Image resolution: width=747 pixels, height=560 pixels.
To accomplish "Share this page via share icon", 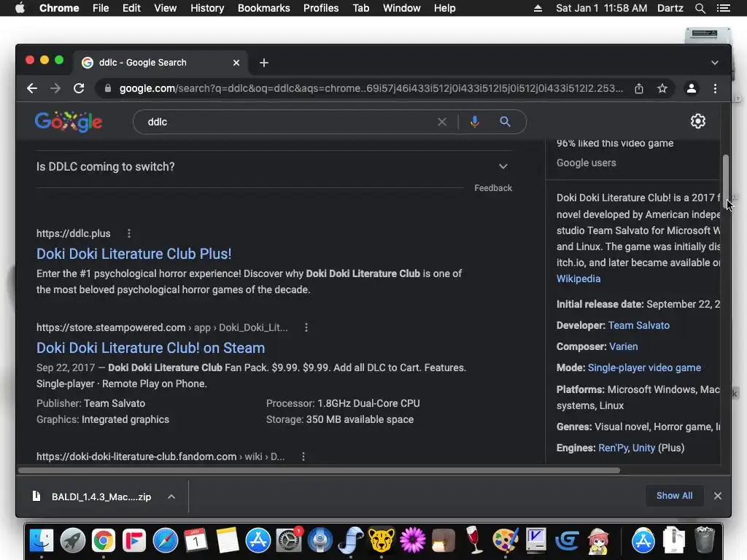I will [x=639, y=88].
